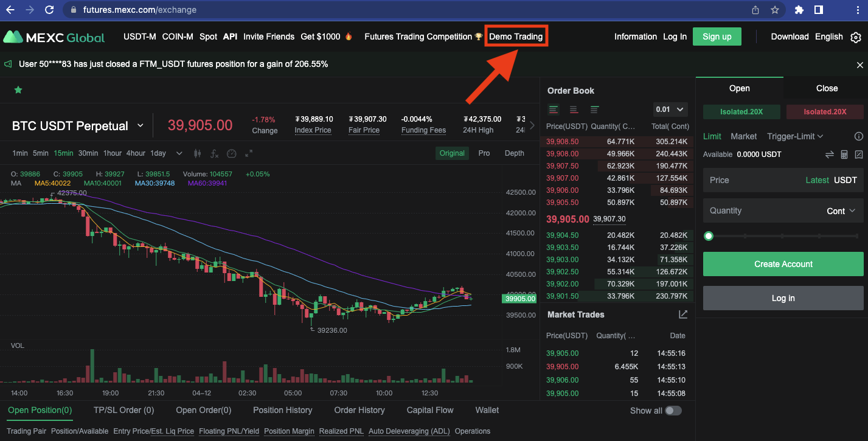
Task: Click the Quantity input field
Action: (783, 210)
